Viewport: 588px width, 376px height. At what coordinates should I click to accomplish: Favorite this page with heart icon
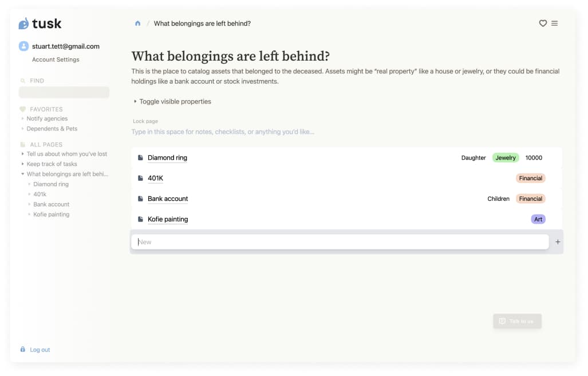click(x=543, y=23)
